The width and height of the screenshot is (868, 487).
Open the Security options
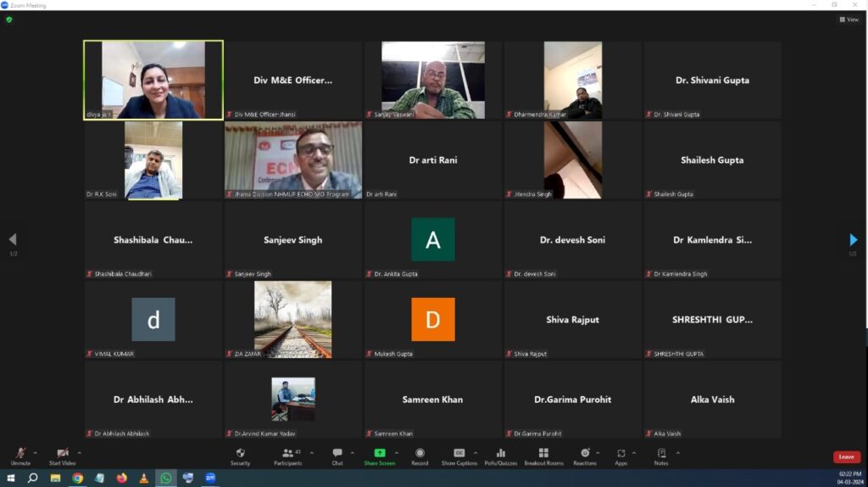[240, 455]
